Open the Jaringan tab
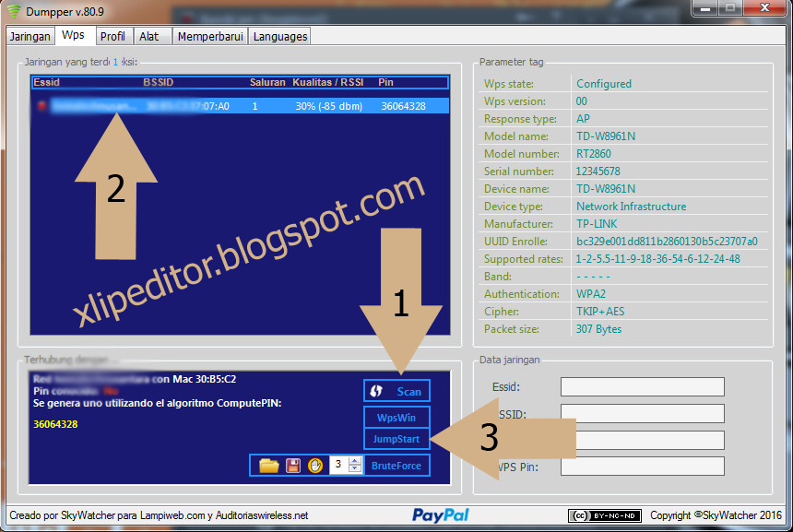 pos(30,36)
